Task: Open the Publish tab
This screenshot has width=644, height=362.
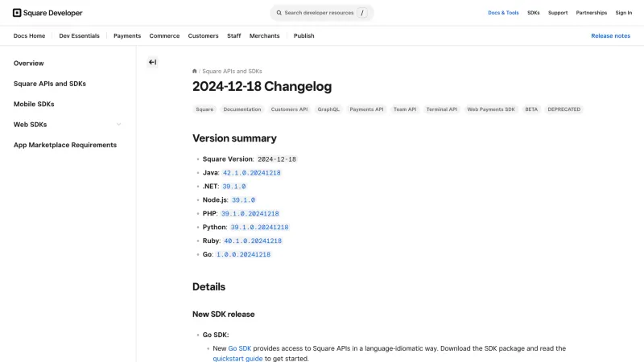Action: (x=304, y=35)
